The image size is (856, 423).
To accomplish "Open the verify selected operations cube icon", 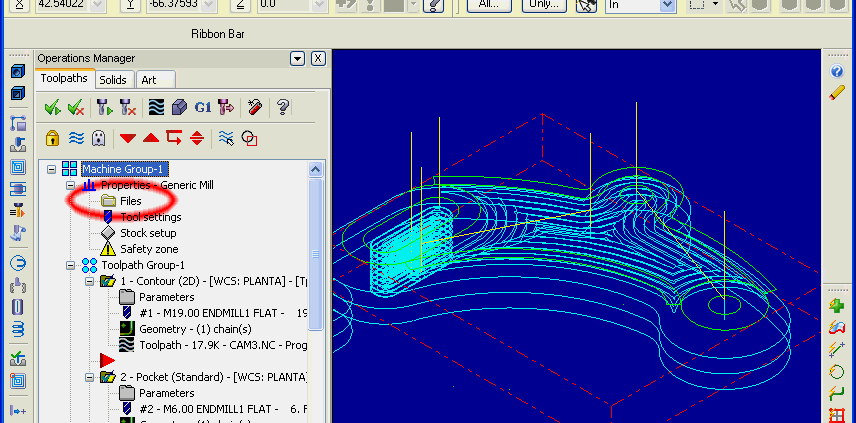I will pyautogui.click(x=179, y=107).
